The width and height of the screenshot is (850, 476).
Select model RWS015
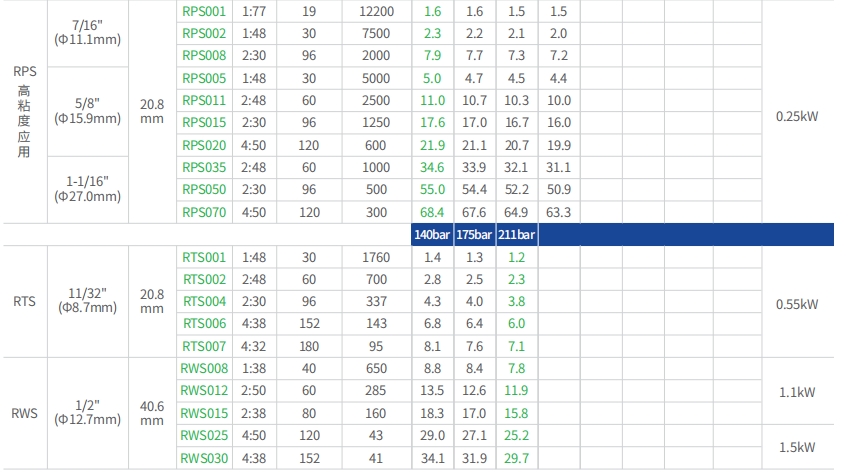tap(204, 414)
